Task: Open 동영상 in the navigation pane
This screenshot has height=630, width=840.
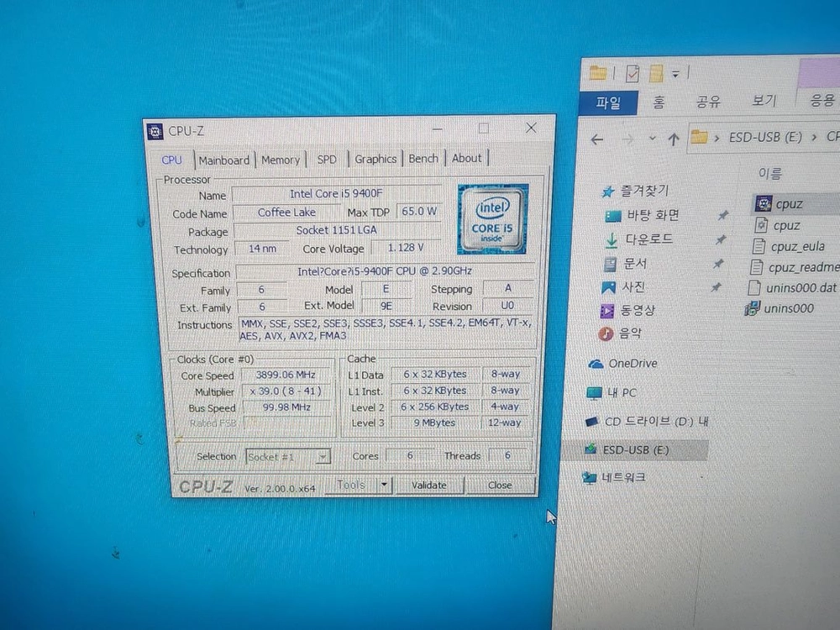Action: 627,310
